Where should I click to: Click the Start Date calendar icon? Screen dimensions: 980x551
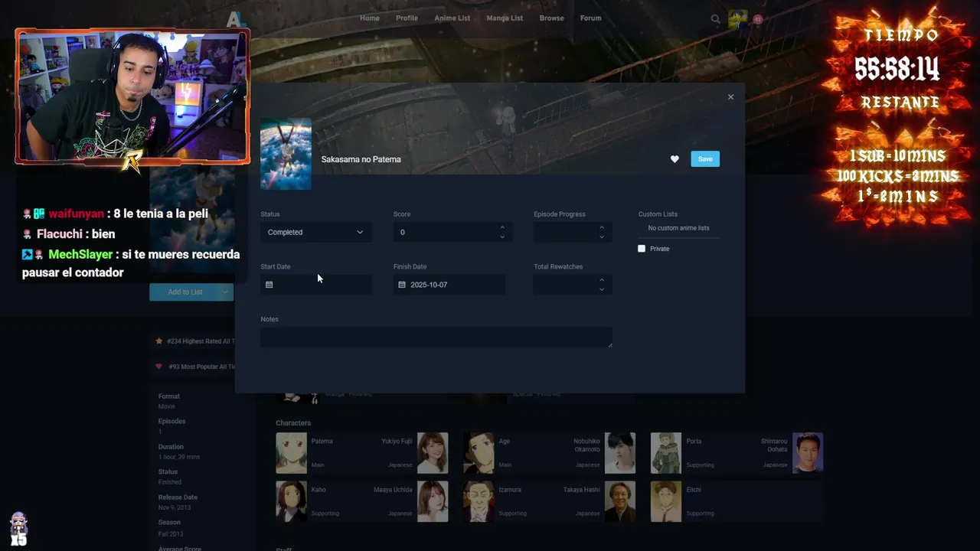click(269, 285)
